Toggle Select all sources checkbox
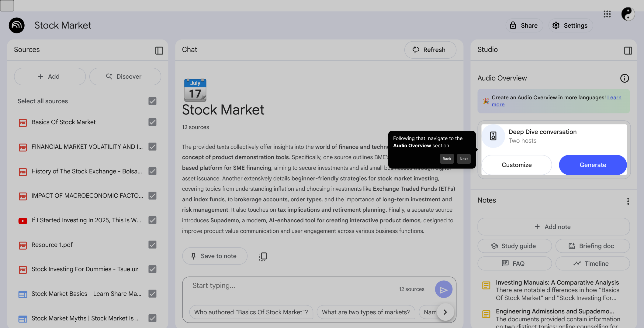Viewport: 644px width, 328px height. [152, 101]
